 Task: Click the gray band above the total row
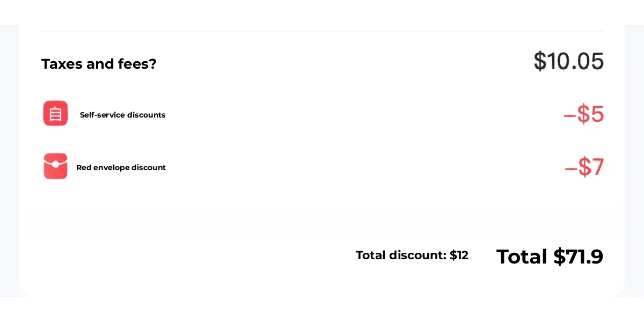pyautogui.click(x=322, y=217)
